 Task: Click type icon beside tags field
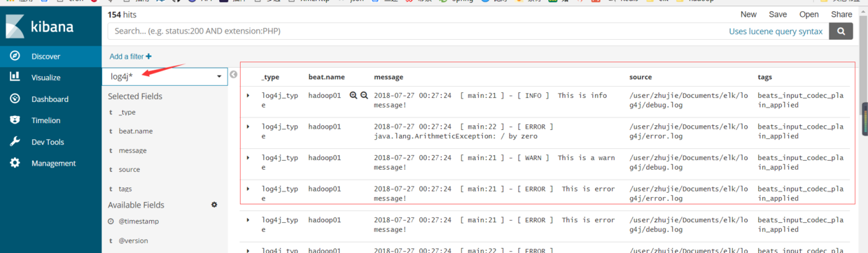coord(111,189)
